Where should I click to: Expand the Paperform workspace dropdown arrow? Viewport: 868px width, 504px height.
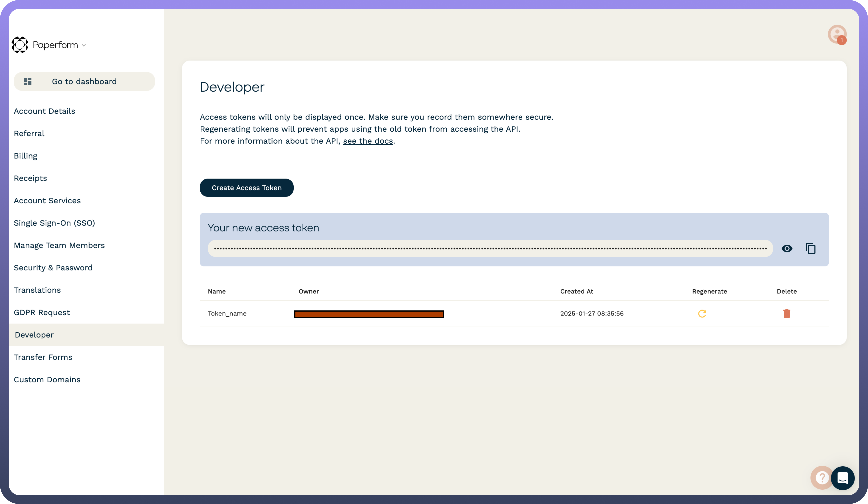pyautogui.click(x=84, y=45)
